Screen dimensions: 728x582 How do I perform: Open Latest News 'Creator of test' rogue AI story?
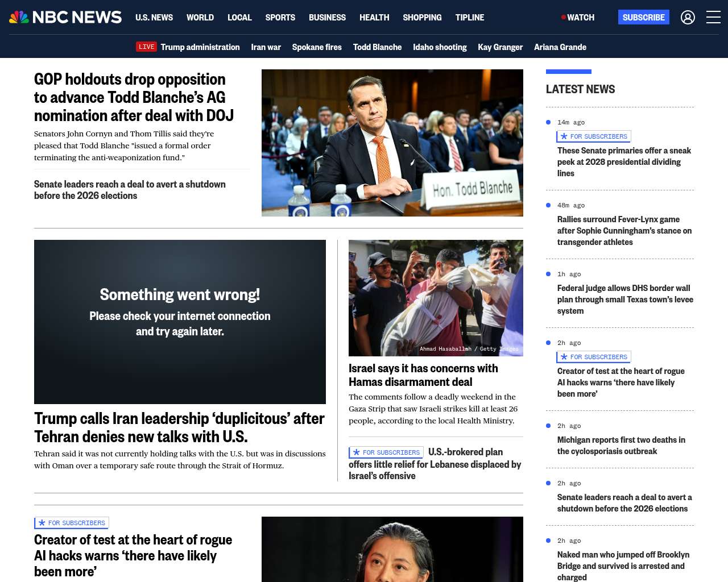(x=621, y=383)
